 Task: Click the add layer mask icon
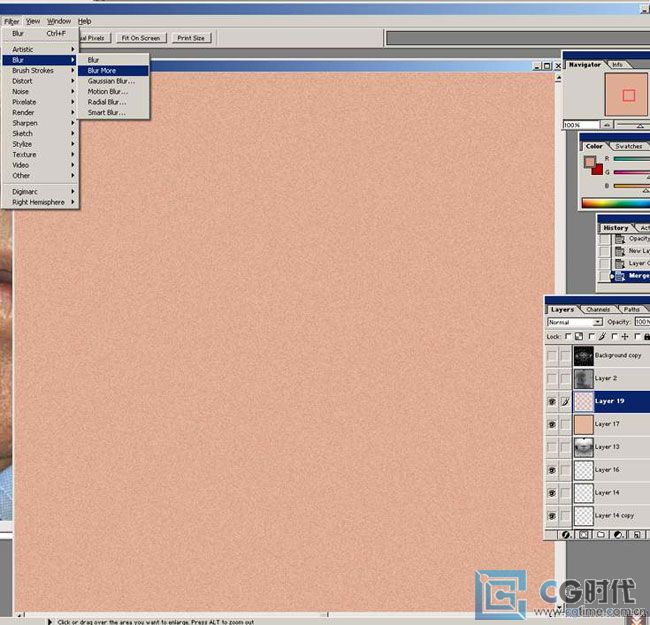(x=583, y=535)
